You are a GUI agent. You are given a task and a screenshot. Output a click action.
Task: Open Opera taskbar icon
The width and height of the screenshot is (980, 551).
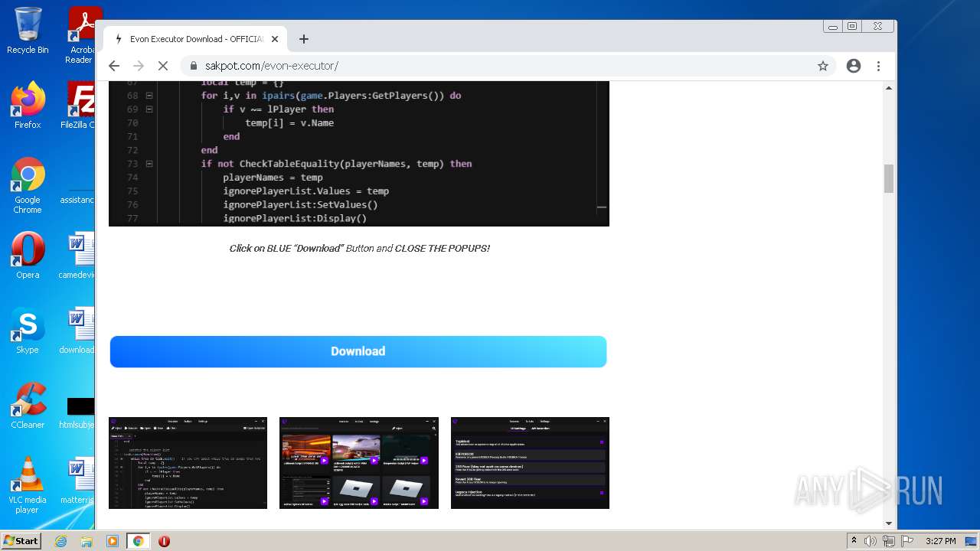pos(164,541)
